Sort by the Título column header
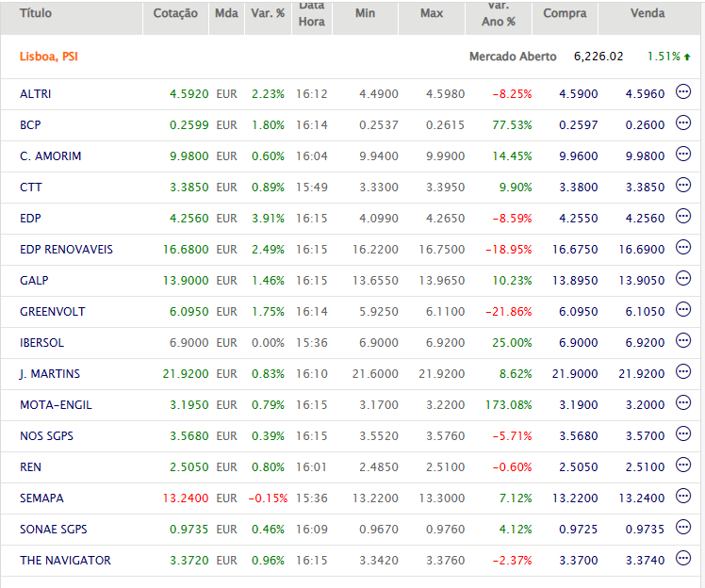Viewport: 705px width, 588px height. pyautogui.click(x=36, y=13)
